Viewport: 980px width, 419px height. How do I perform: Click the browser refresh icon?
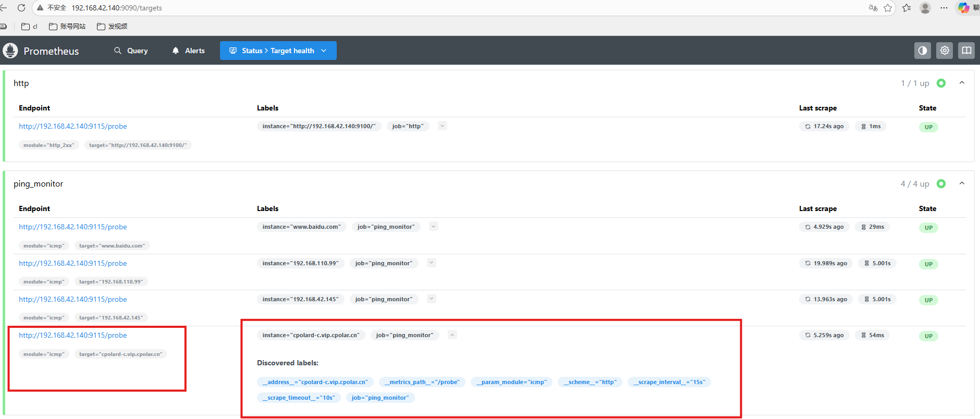click(x=21, y=8)
